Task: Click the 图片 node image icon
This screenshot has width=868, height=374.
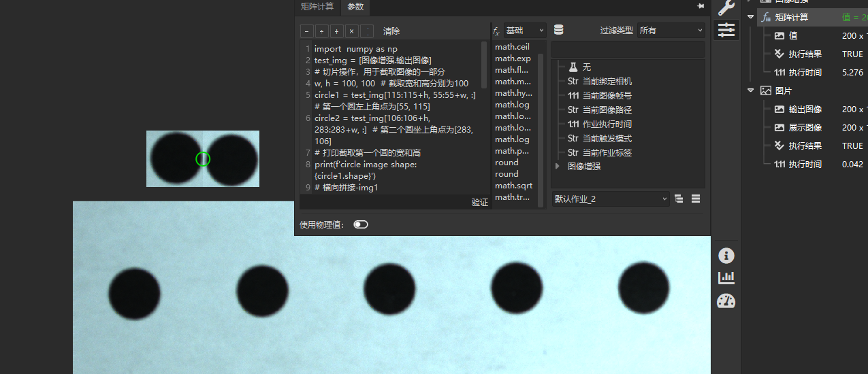Action: point(766,90)
